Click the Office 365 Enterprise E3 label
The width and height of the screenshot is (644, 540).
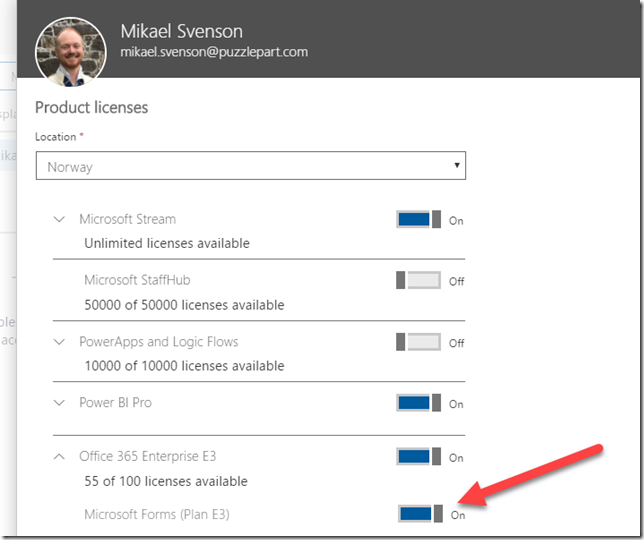(x=147, y=456)
